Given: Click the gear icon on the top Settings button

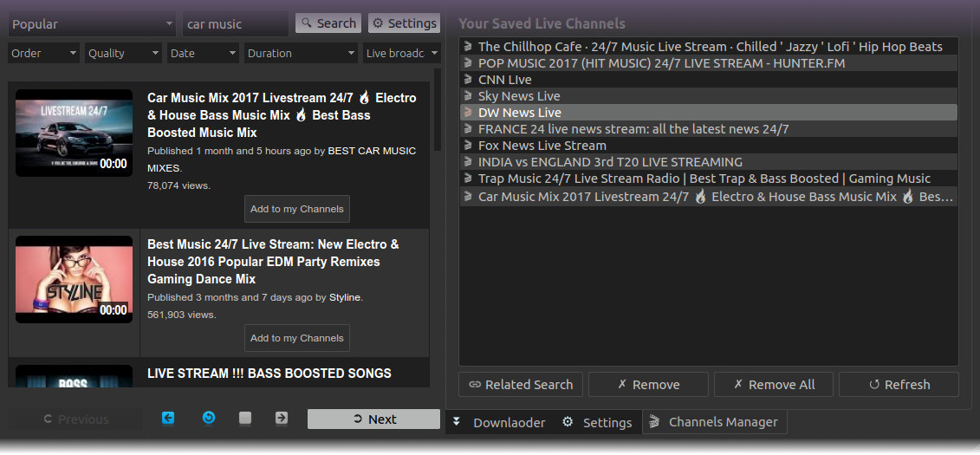Looking at the screenshot, I should point(378,23).
